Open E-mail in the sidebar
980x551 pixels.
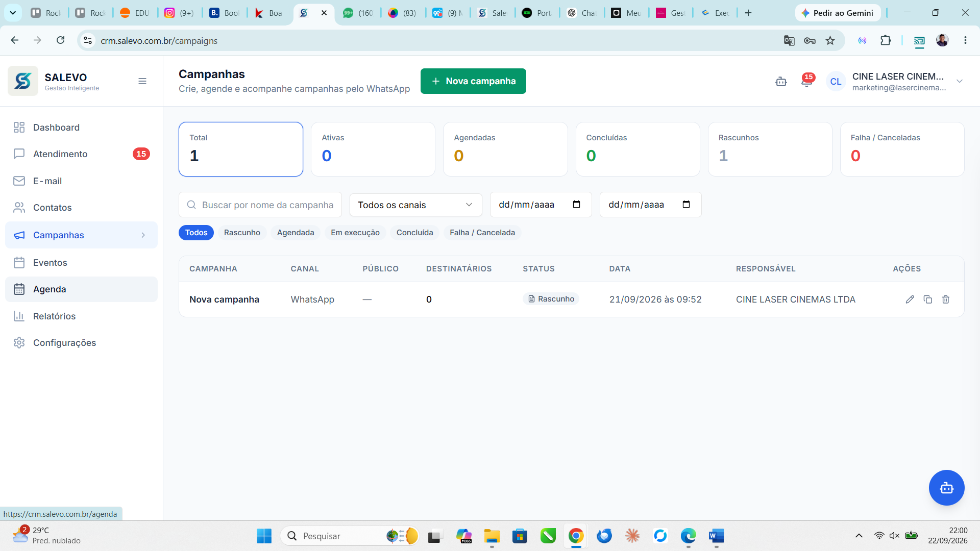81,181
